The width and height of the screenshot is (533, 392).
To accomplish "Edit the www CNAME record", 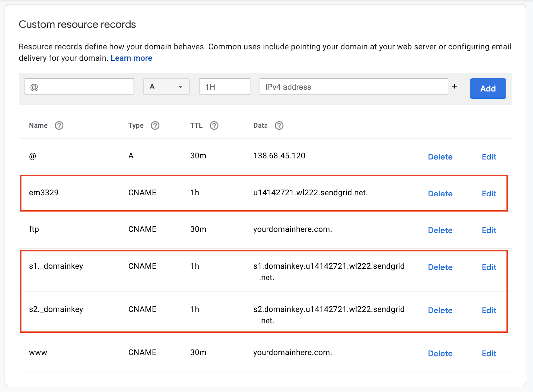I will coord(489,353).
